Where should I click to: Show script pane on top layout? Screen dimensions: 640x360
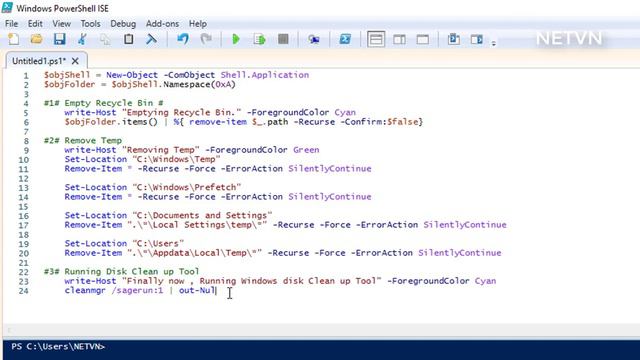(x=376, y=39)
